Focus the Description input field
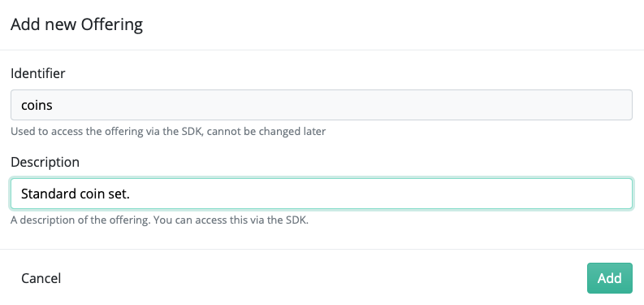 (x=321, y=194)
